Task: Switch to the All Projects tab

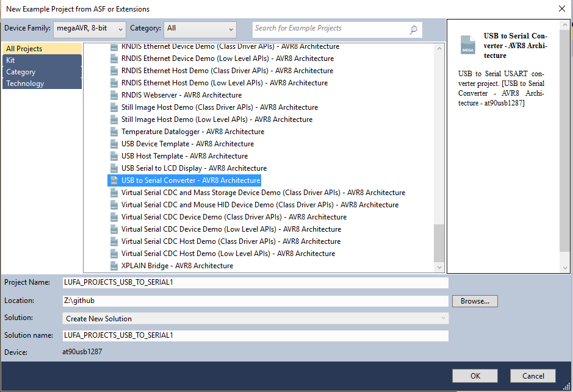Action: [41, 49]
